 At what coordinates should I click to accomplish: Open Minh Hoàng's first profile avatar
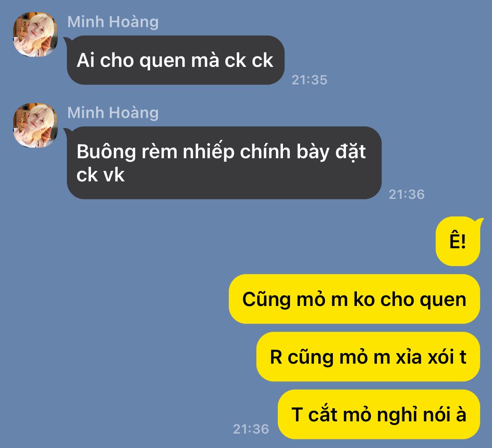pos(35,35)
